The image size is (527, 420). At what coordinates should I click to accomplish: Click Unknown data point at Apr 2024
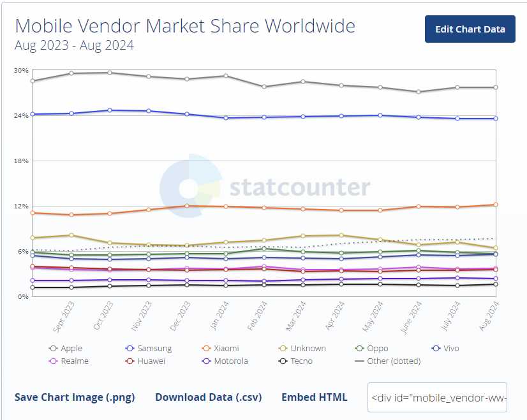pyautogui.click(x=341, y=235)
